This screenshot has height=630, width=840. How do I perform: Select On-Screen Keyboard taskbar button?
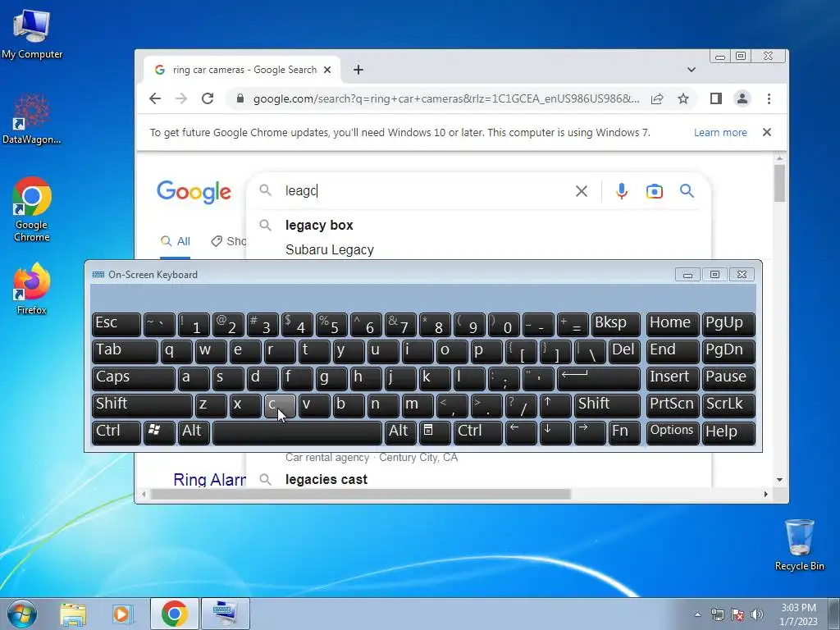(x=225, y=614)
